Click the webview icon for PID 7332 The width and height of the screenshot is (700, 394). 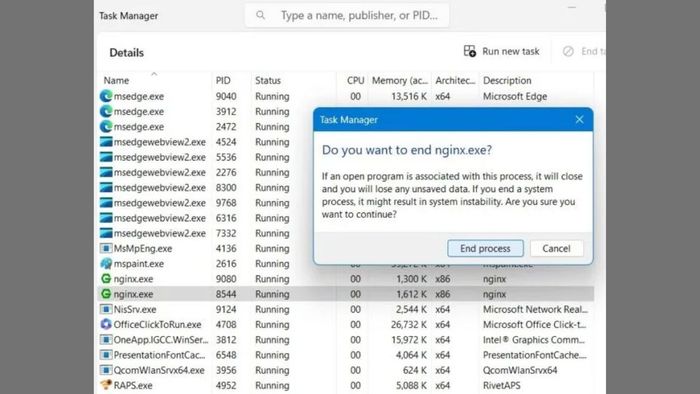click(106, 233)
